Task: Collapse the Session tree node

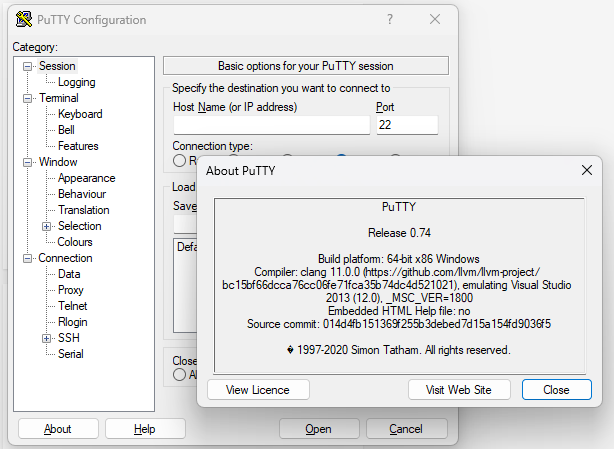Action: coord(27,66)
